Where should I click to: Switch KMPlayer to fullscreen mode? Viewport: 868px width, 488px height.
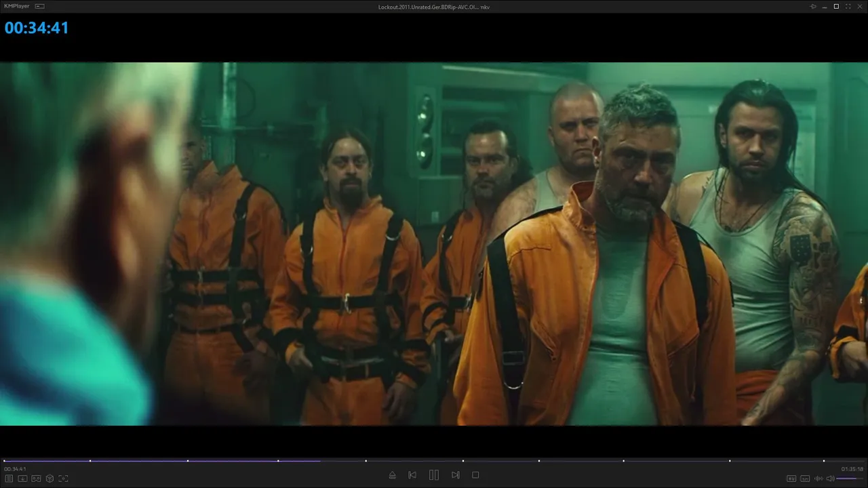(x=848, y=6)
